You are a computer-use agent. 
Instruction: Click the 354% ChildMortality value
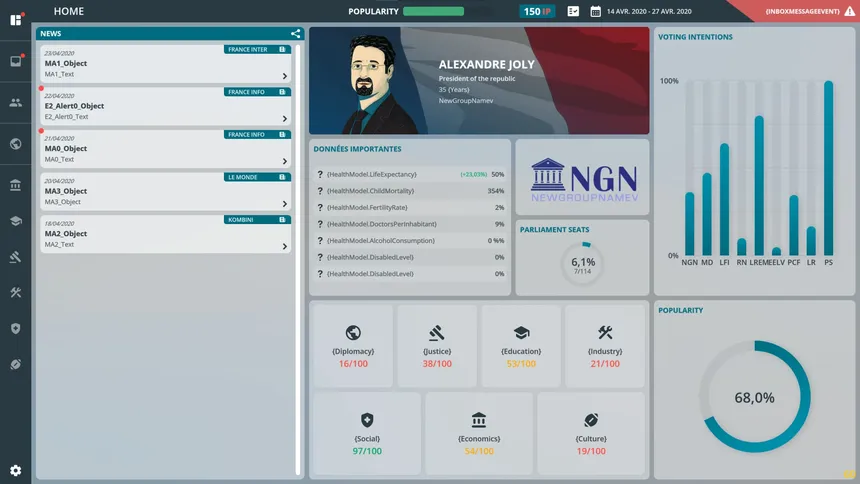coord(496,191)
